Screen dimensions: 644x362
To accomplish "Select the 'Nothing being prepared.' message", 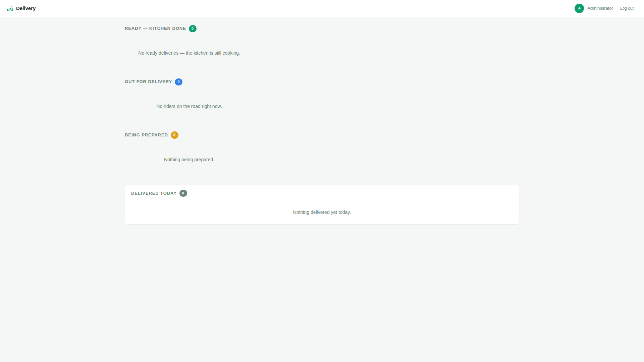I will (189, 160).
